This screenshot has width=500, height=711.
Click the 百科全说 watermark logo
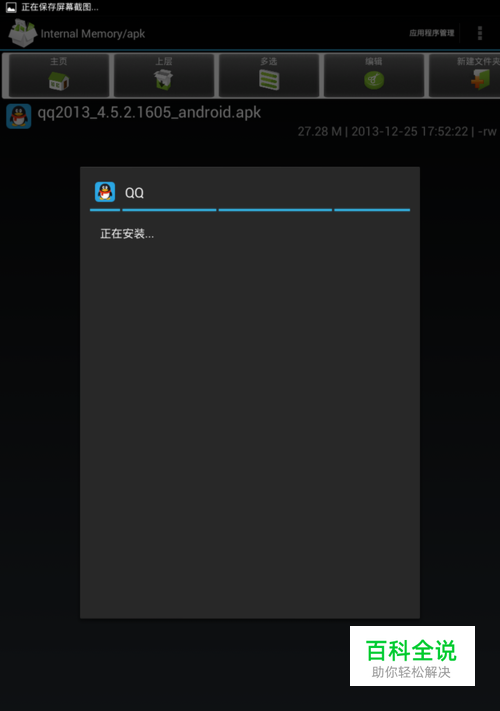412,656
